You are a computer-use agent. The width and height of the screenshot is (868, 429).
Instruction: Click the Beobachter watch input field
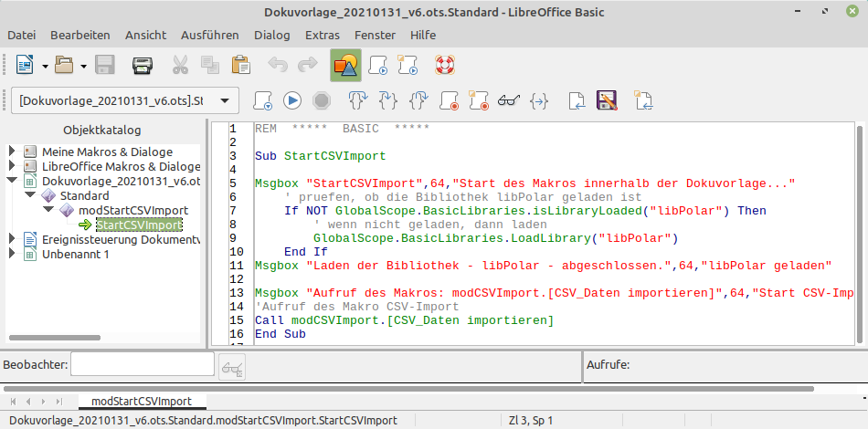tap(143, 365)
